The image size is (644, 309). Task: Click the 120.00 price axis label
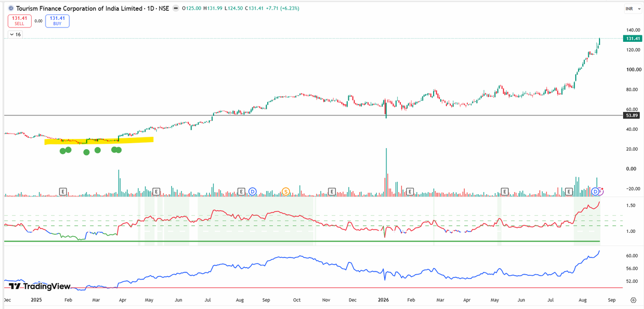[x=633, y=50]
